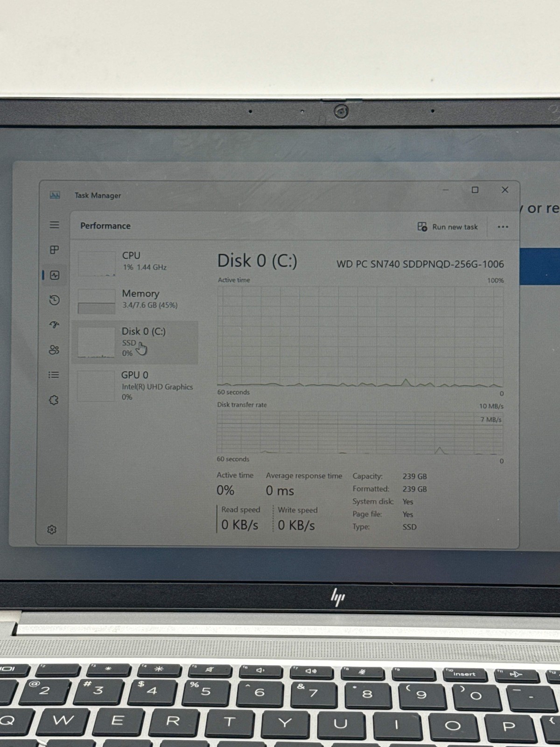This screenshot has height=747, width=560.
Task: Select the Performance page icon
Action: click(x=55, y=275)
